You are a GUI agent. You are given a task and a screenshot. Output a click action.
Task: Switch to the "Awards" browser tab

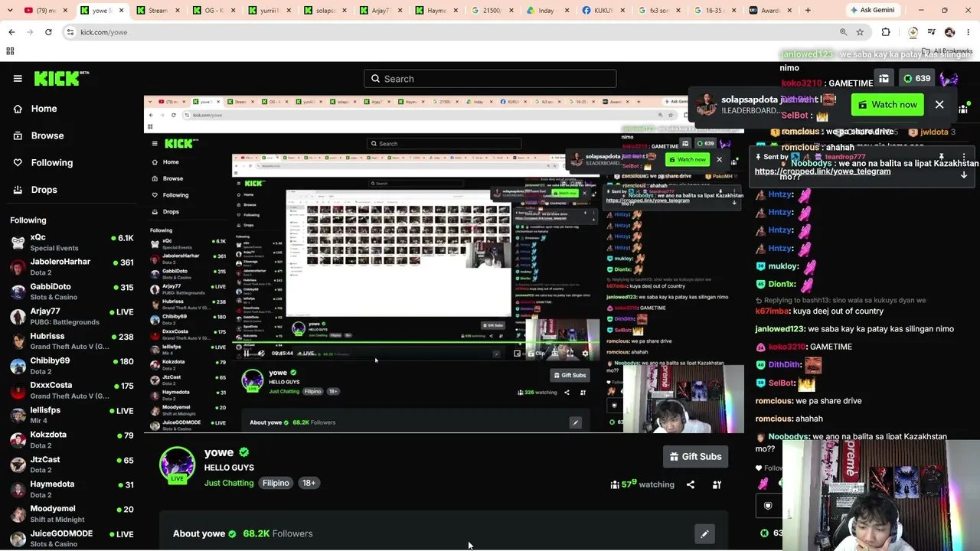tap(770, 10)
